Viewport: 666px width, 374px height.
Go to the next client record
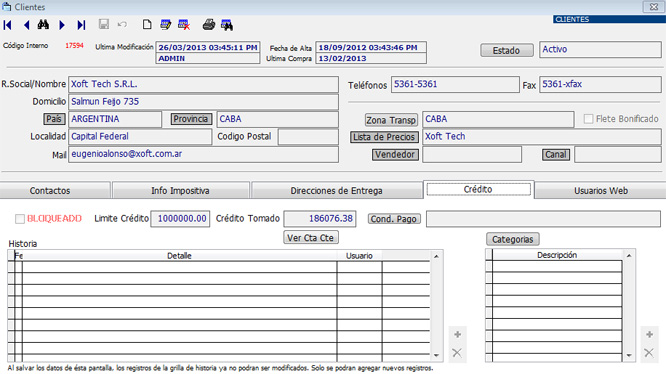[x=62, y=25]
